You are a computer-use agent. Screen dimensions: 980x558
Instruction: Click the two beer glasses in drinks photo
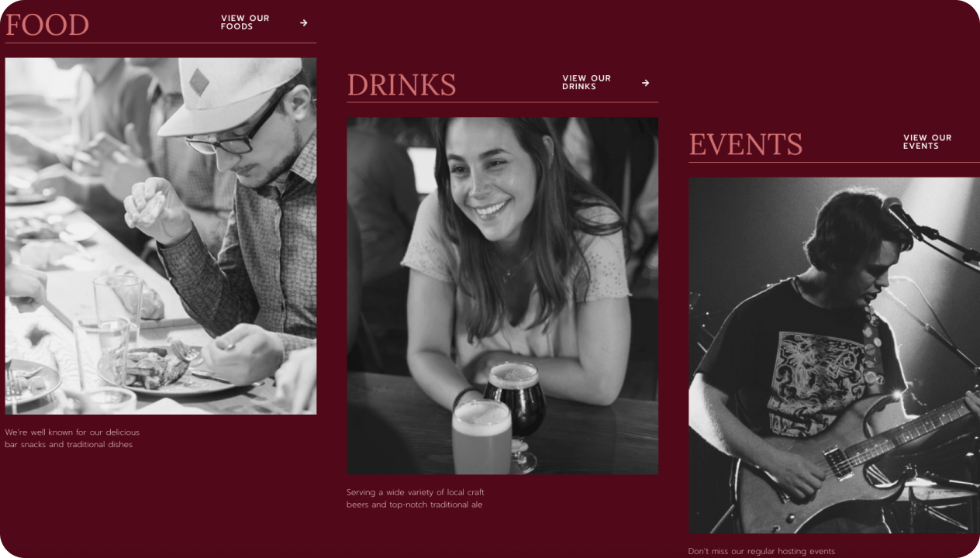point(499,418)
